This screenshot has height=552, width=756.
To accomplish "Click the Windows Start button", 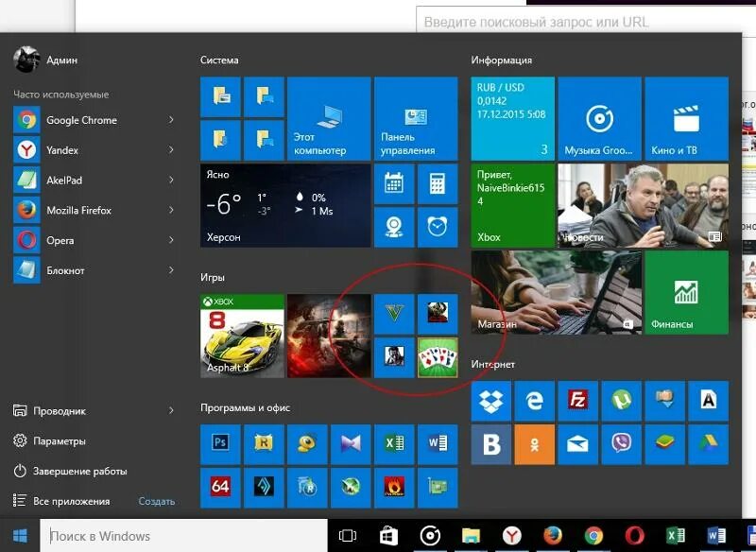I will (x=20, y=536).
